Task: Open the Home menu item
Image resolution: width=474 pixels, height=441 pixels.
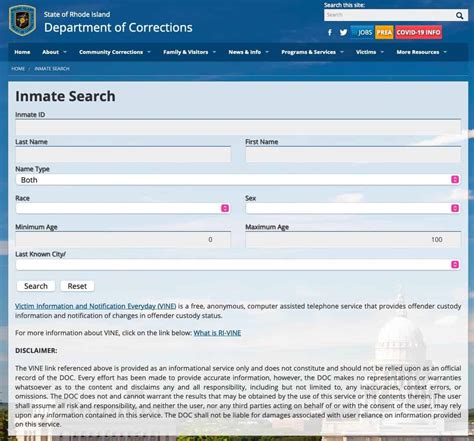Action: click(22, 52)
